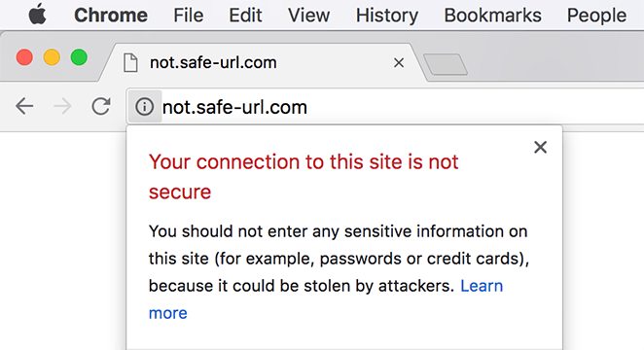
Task: Click the forward navigation arrow
Action: tap(62, 106)
